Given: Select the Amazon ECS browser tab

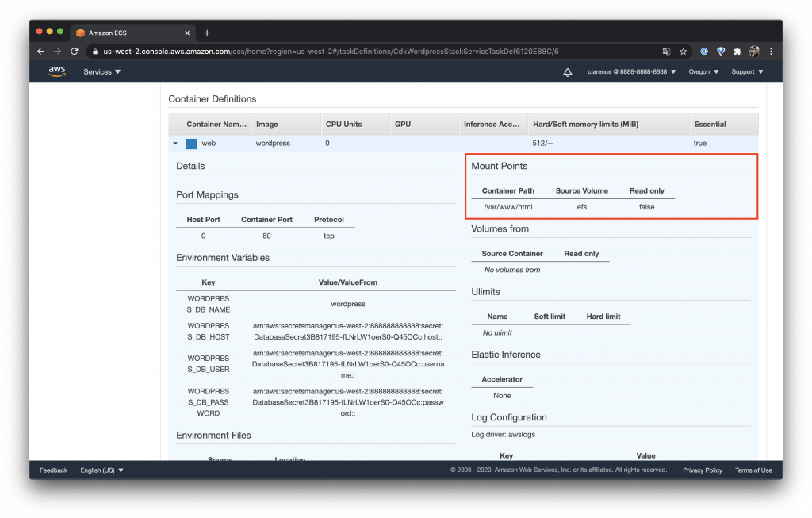Looking at the screenshot, I should [x=132, y=33].
